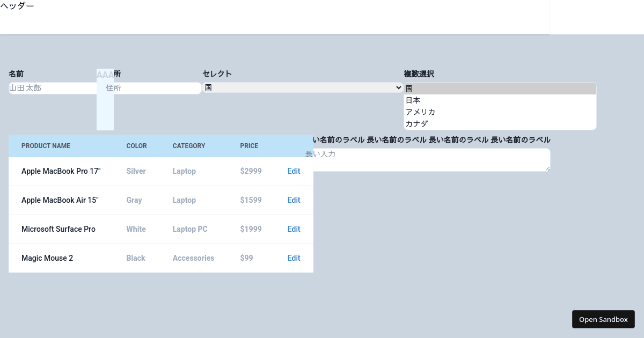
Task: Click the PRICE column header
Action: pyautogui.click(x=250, y=146)
